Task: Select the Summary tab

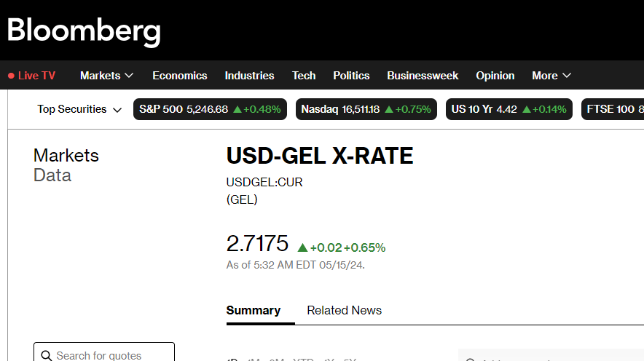Action: tap(253, 310)
